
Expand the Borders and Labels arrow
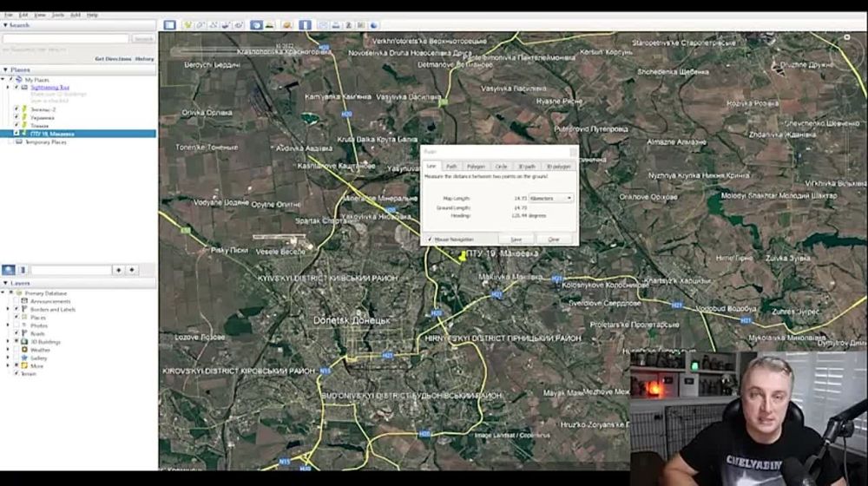pyautogui.click(x=8, y=309)
